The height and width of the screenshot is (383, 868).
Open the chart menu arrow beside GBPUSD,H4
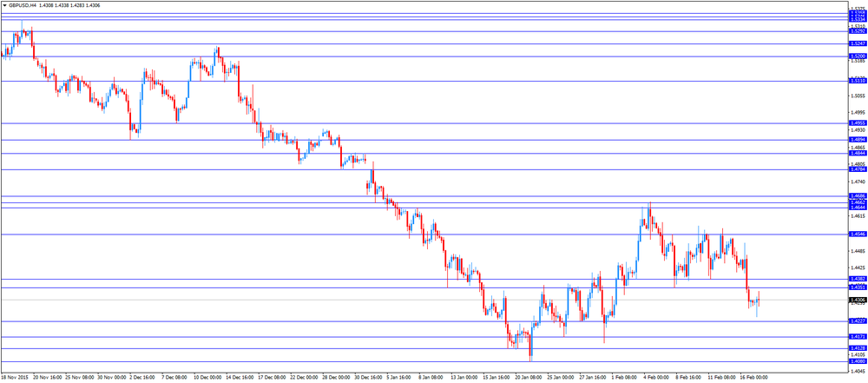click(x=4, y=5)
